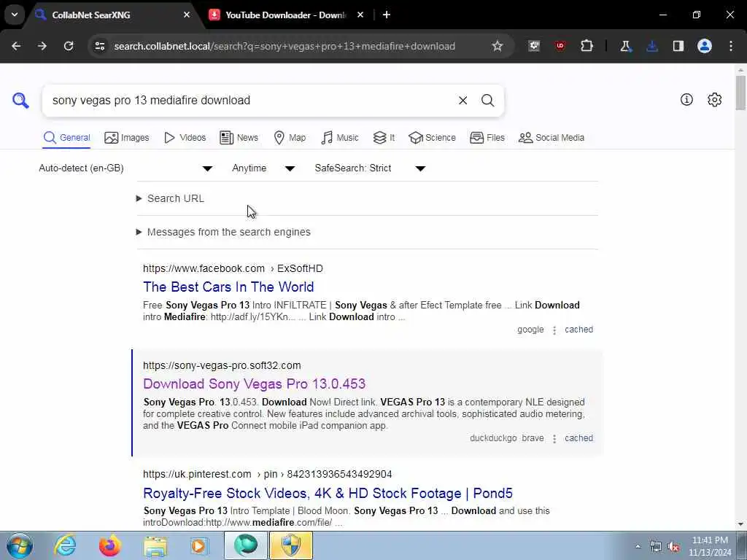Click the sony-vegas-pro.soft32.com URL
Image resolution: width=747 pixels, height=560 pixels.
[x=222, y=366]
